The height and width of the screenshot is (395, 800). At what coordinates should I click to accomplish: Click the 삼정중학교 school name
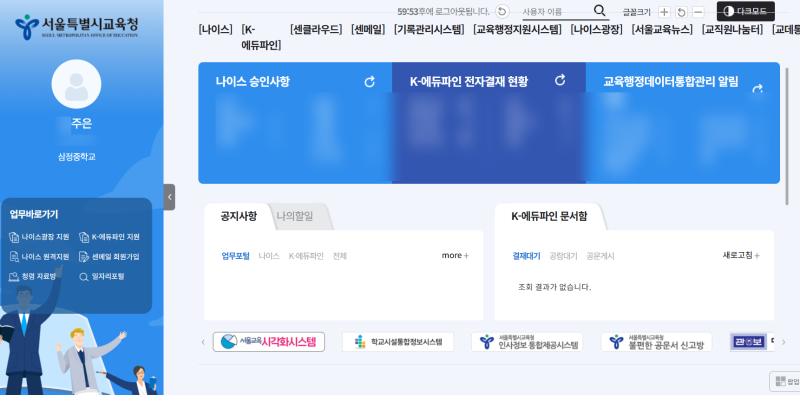click(x=77, y=157)
